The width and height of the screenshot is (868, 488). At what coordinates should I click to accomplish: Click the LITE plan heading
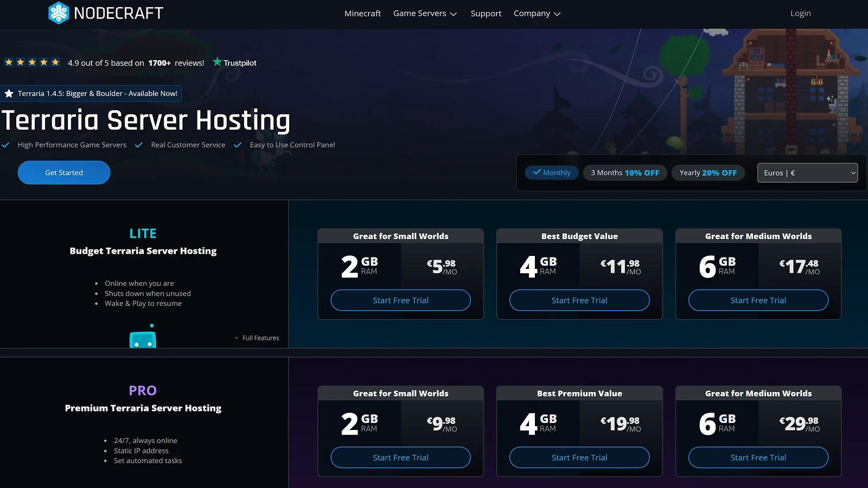[x=143, y=233]
